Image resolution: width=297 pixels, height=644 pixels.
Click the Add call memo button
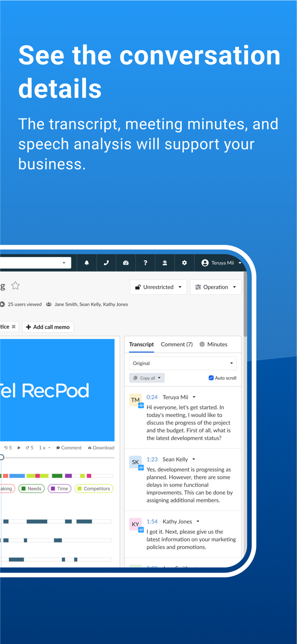[48, 327]
